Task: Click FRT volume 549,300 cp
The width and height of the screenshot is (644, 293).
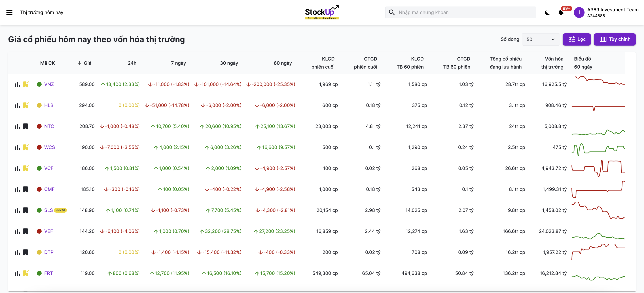Action: point(325,273)
